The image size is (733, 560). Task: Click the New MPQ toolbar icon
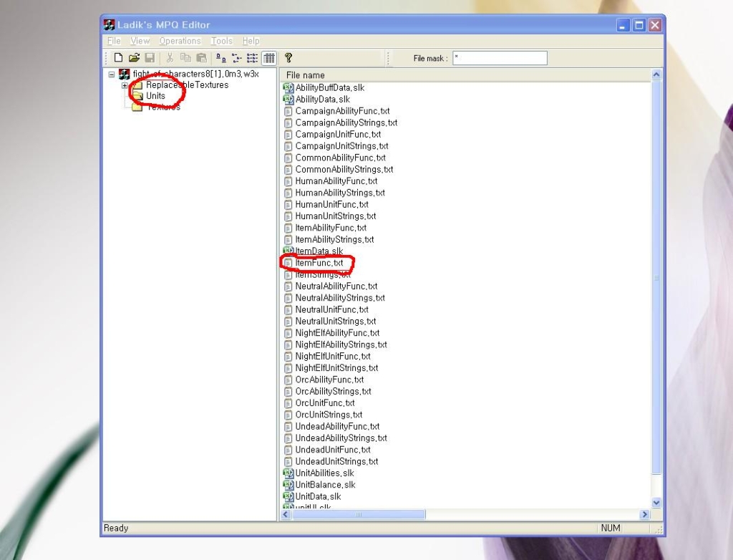pos(118,57)
